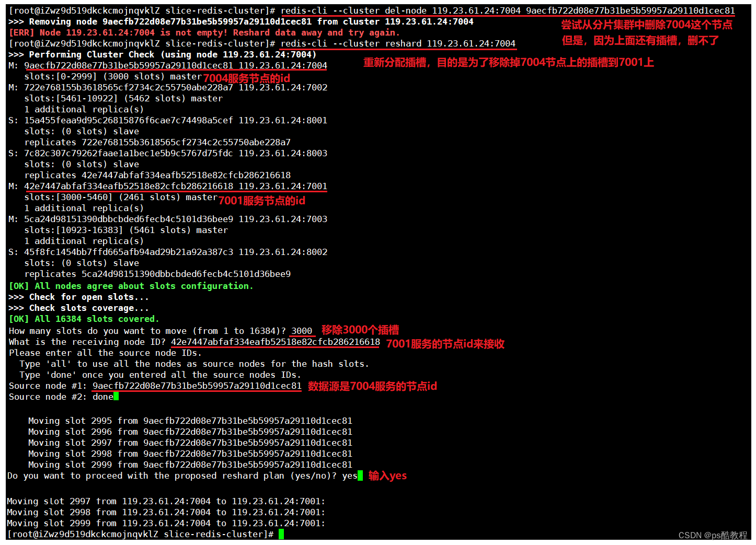Select the '[ERR] Node 119.23.61.24:7004 is not empty!' line
Image resolution: width=756 pixels, height=545 pixels.
tap(204, 32)
